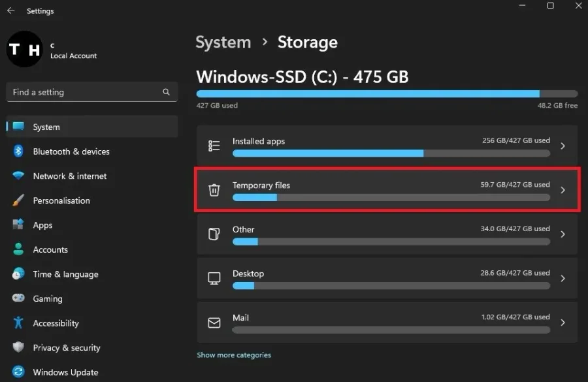Go to Network & internet settings

(92, 176)
